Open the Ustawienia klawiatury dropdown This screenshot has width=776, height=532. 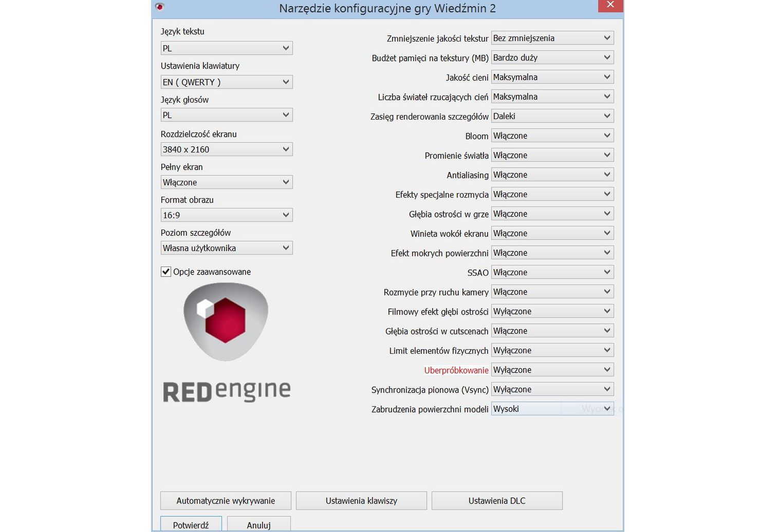click(227, 82)
